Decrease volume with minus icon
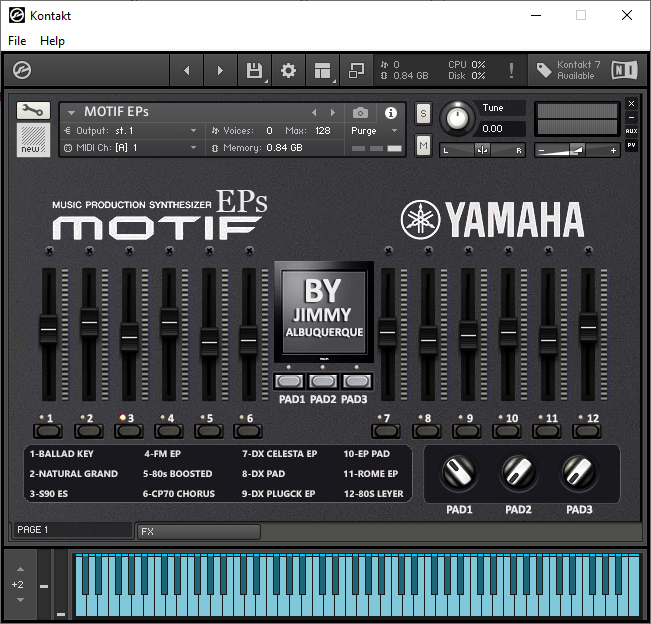Viewport: 651px width, 624px height. point(541,150)
